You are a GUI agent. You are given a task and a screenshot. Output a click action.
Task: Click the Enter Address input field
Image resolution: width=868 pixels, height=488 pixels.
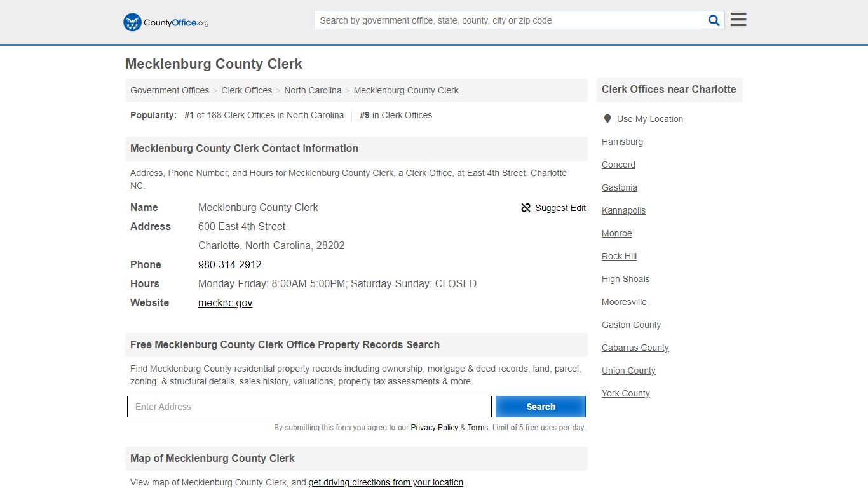tap(309, 407)
